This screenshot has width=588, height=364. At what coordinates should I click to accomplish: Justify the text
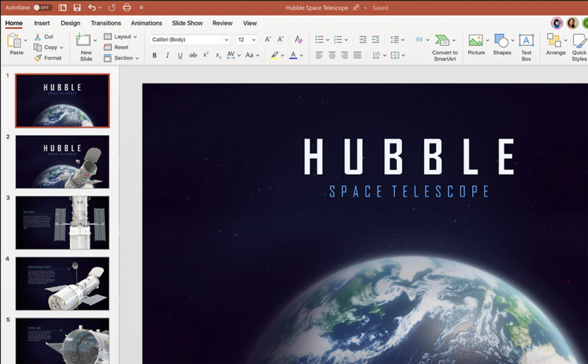click(358, 55)
